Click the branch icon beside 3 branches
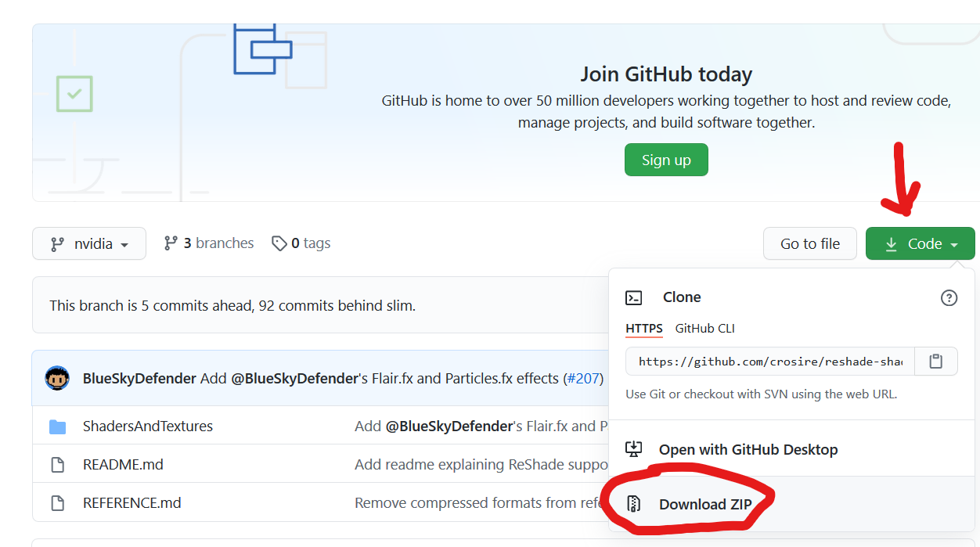Screen dimensions: 980x547 [x=171, y=243]
